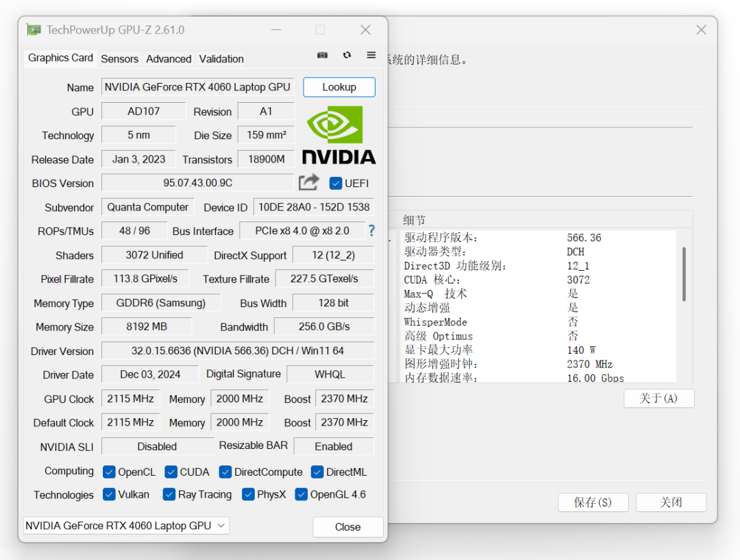
Task: Select 驱动程序版本 row showing 566.36
Action: 538,238
